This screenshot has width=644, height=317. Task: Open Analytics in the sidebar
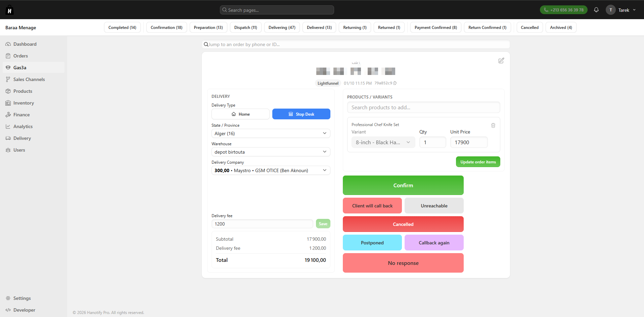(x=34, y=126)
